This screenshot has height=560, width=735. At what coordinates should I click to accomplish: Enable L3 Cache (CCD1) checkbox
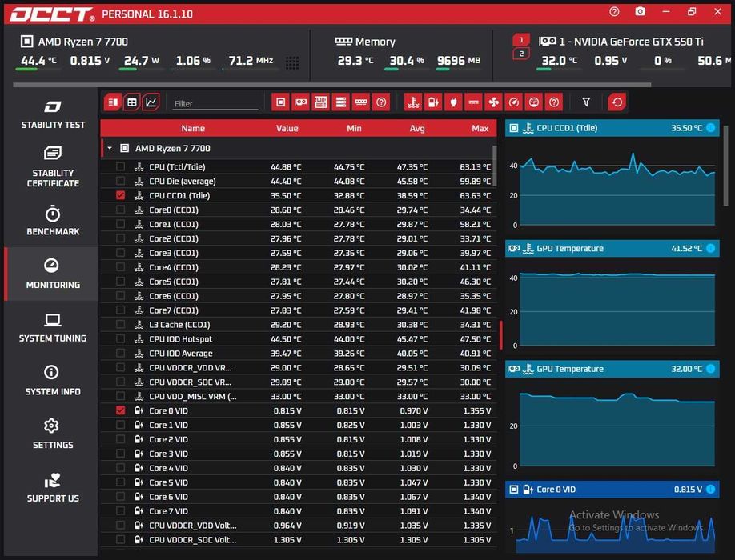[x=120, y=325]
